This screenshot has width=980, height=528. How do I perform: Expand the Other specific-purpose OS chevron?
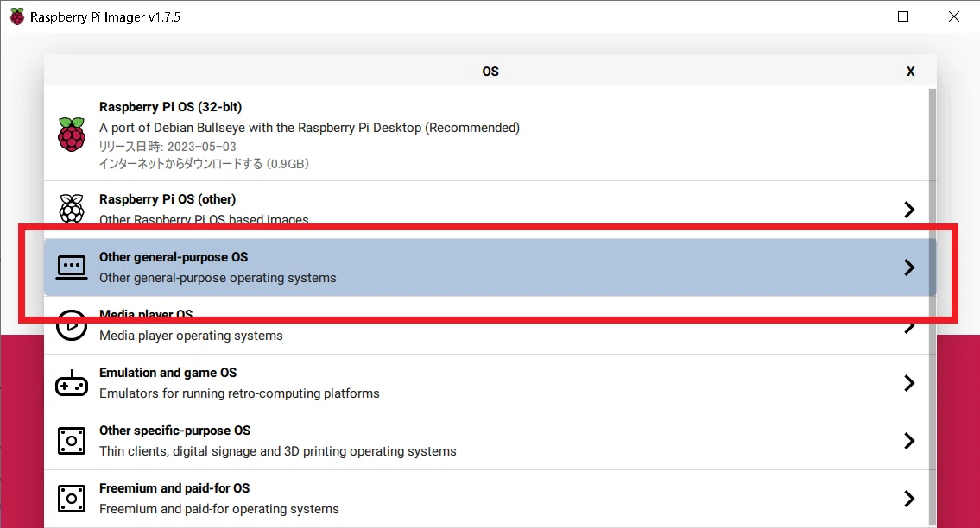click(909, 441)
